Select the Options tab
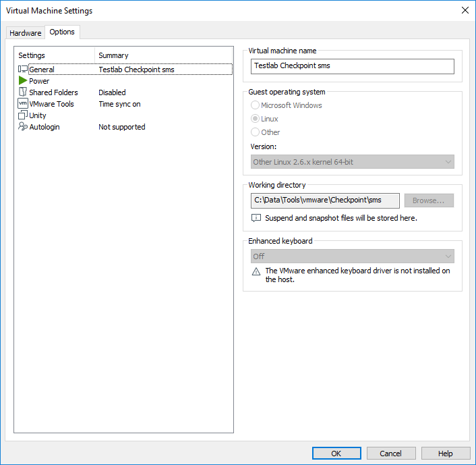The image size is (476, 465). pos(62,32)
